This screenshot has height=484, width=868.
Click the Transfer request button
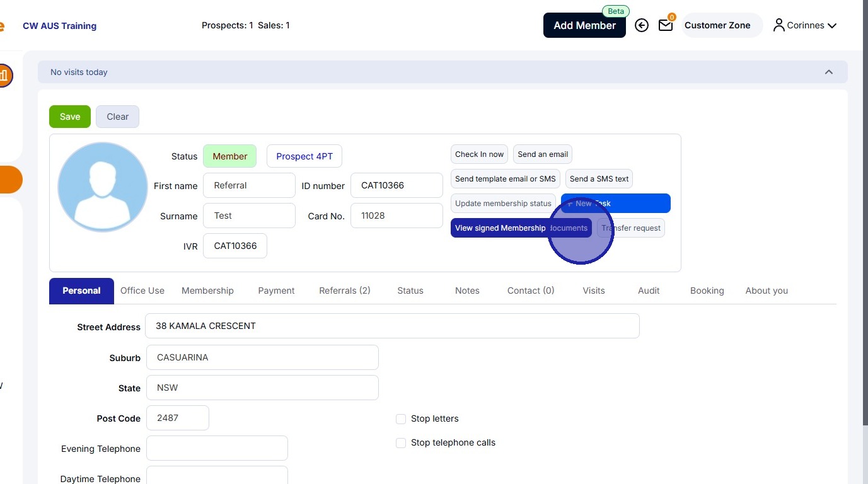tap(631, 228)
